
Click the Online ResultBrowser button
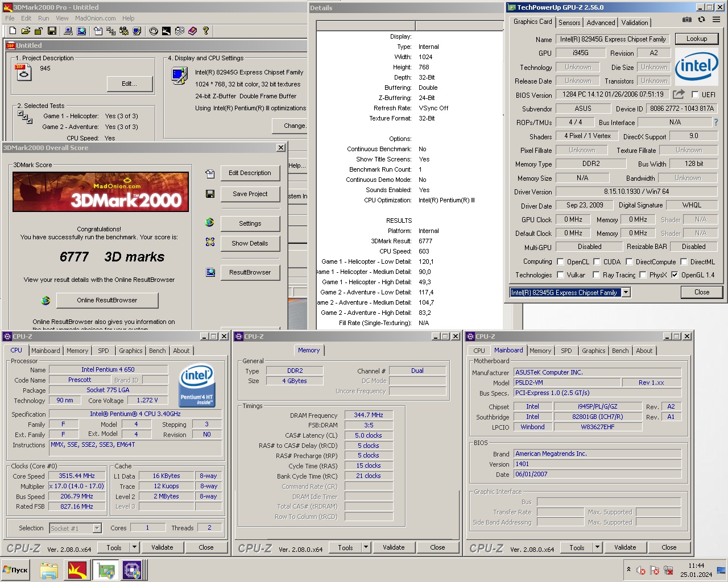[107, 300]
